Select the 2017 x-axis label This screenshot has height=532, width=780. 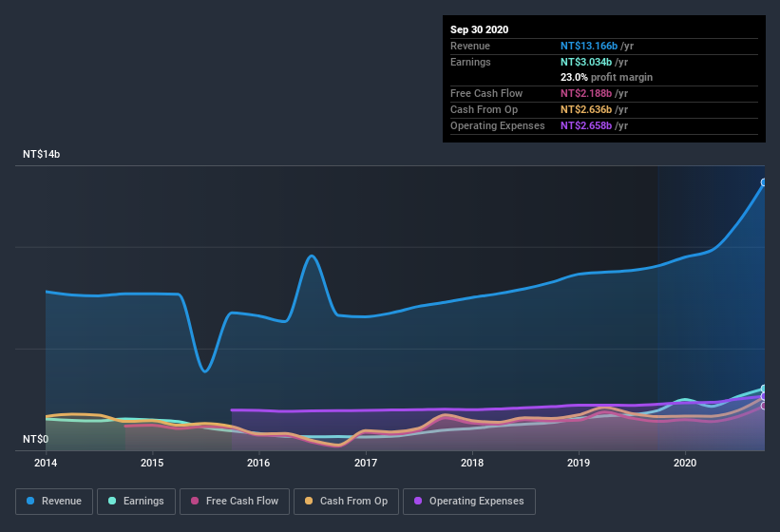coord(366,463)
